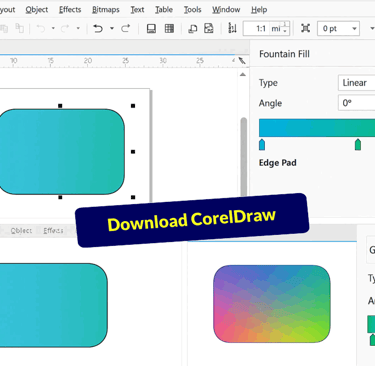
Task: Open the Window menu
Action: point(226,10)
